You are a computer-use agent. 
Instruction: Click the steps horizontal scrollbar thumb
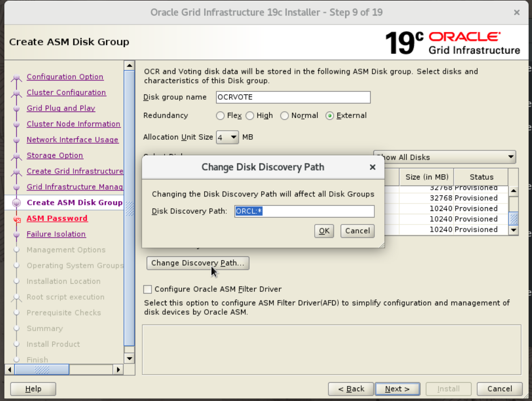(x=42, y=370)
